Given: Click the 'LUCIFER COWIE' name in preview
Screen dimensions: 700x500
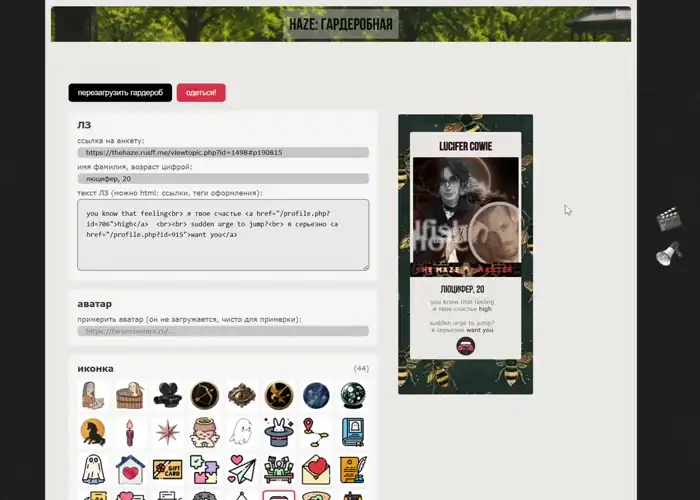Looking at the screenshot, I should coord(466,146).
